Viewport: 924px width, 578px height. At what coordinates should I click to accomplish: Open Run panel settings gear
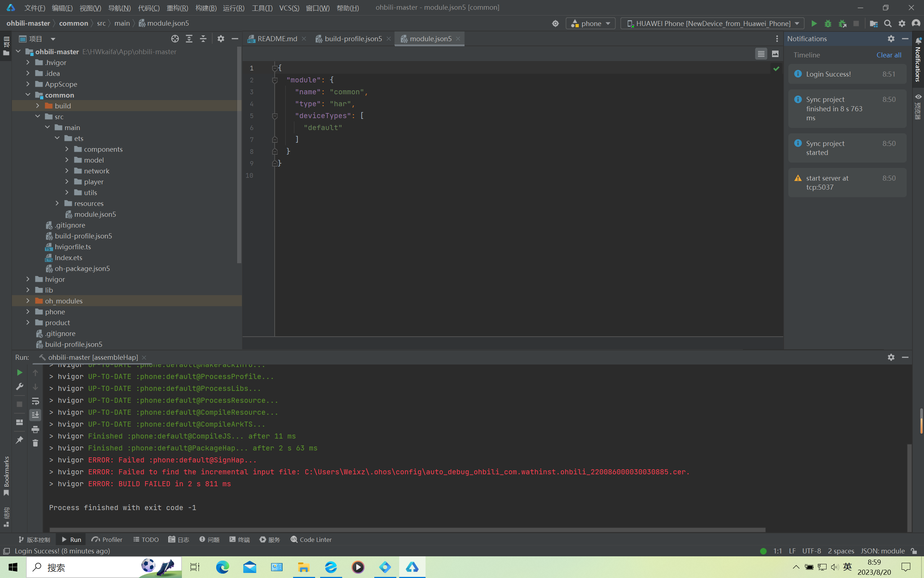[x=891, y=357]
